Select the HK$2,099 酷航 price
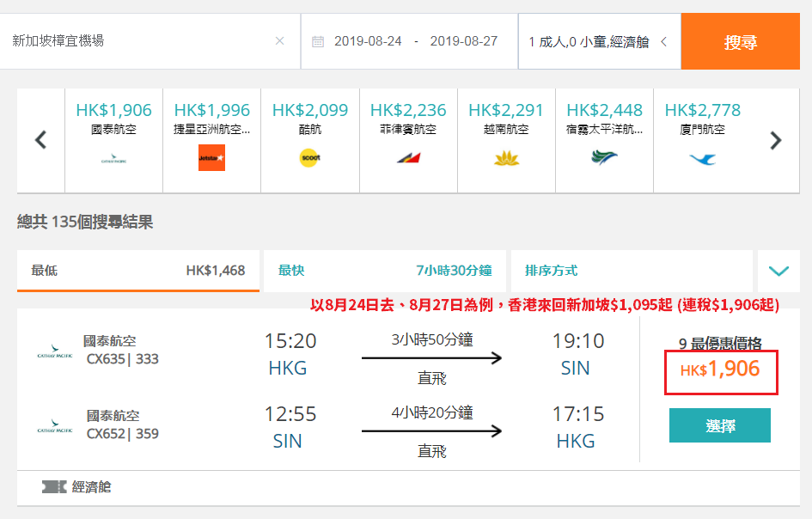The width and height of the screenshot is (812, 519). coord(310,110)
